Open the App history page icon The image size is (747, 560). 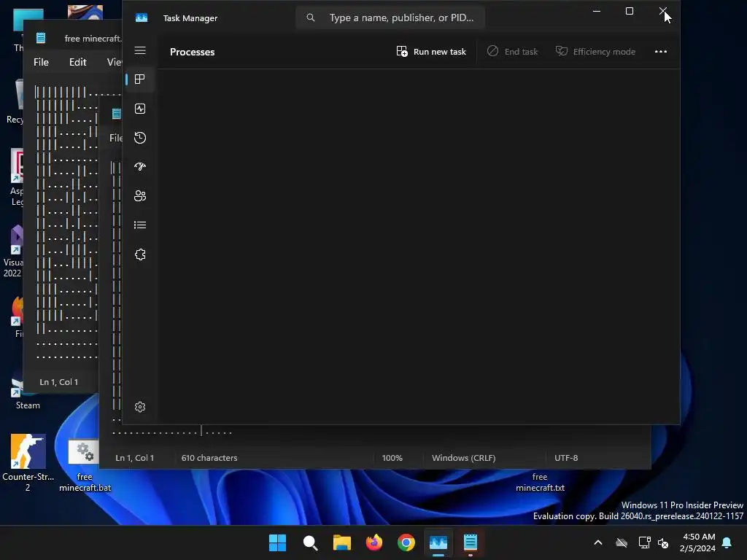coord(140,138)
